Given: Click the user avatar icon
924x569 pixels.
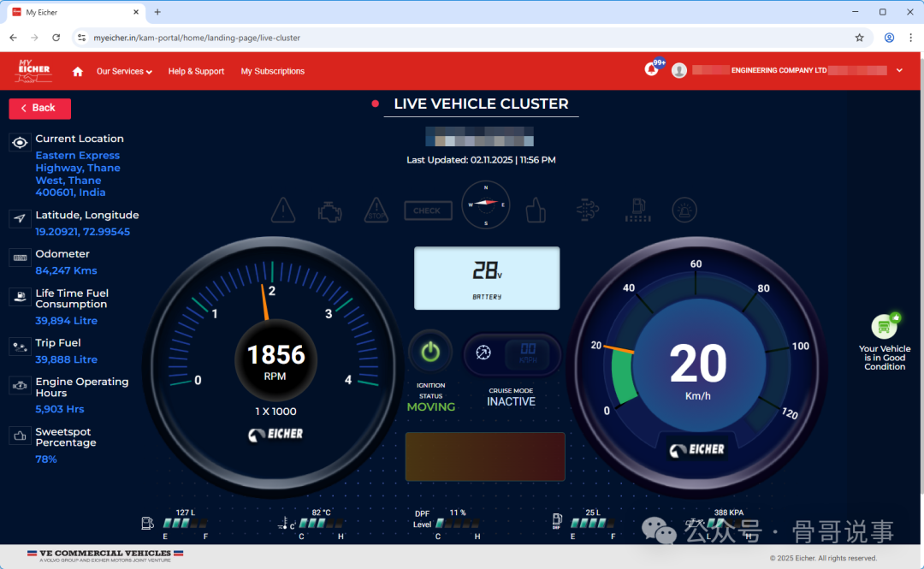Looking at the screenshot, I should point(678,71).
